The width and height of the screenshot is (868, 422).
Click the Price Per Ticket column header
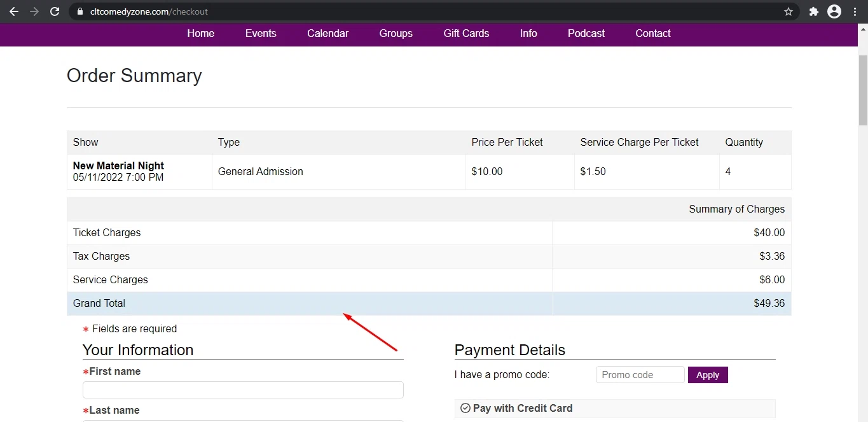[x=507, y=143]
